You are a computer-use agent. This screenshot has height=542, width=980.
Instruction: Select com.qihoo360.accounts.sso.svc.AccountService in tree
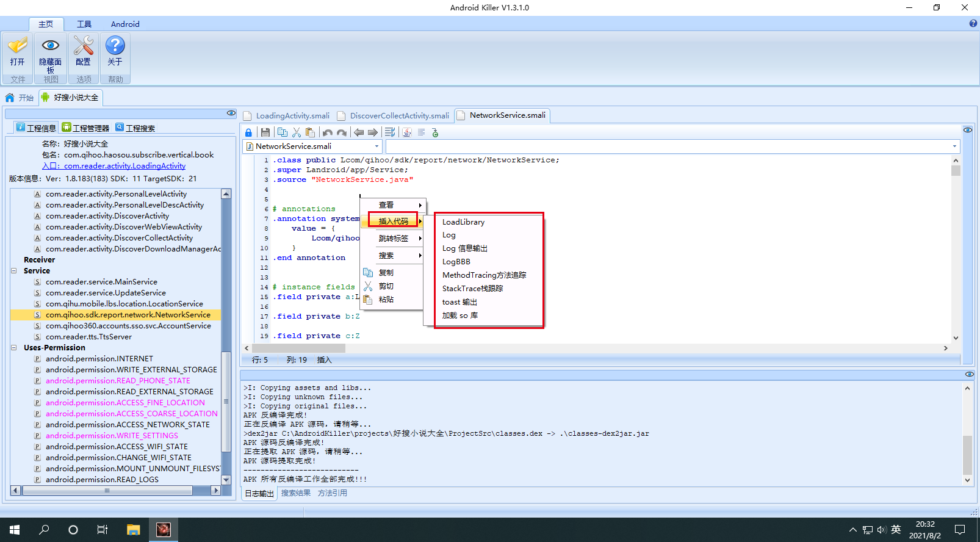[x=128, y=326]
